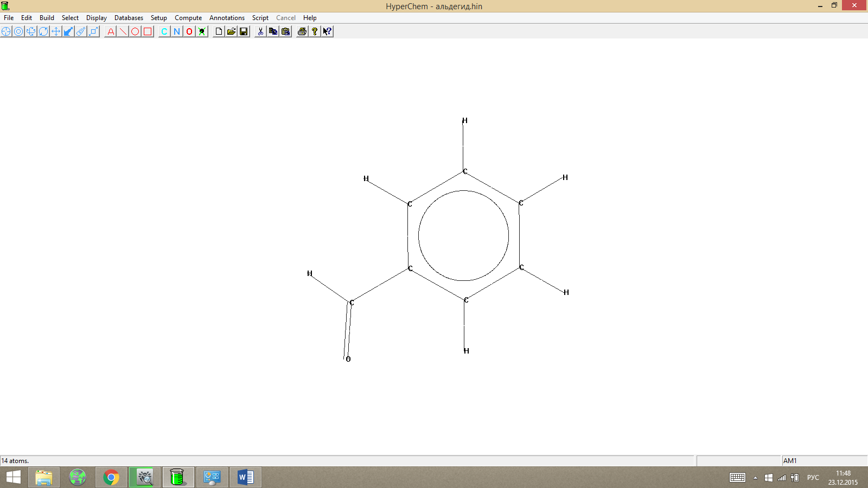868x488 pixels.
Task: Open the Build menu
Action: click(x=47, y=18)
